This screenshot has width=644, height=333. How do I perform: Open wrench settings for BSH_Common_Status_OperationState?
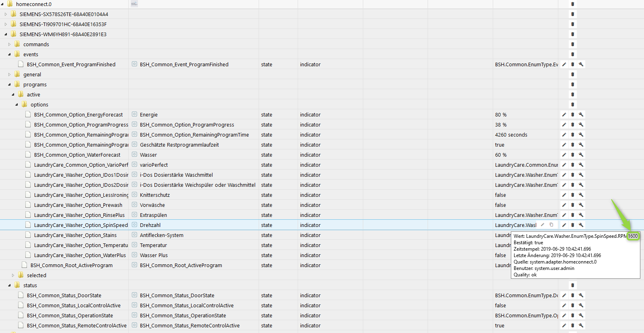(581, 315)
